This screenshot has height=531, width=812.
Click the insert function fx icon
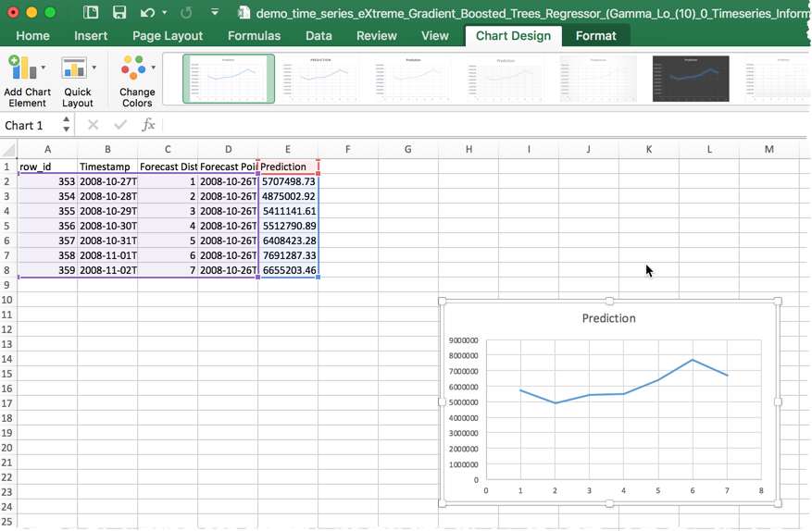pyautogui.click(x=148, y=125)
